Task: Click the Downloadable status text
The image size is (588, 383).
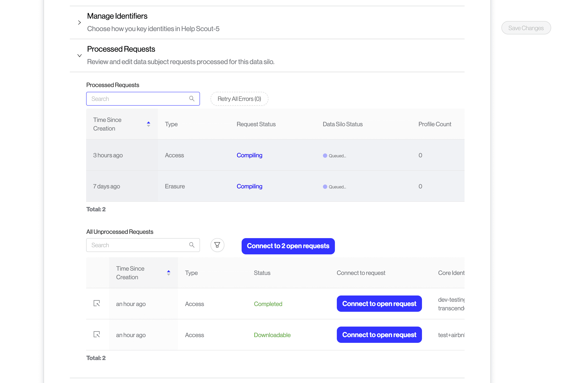Action: pos(272,335)
